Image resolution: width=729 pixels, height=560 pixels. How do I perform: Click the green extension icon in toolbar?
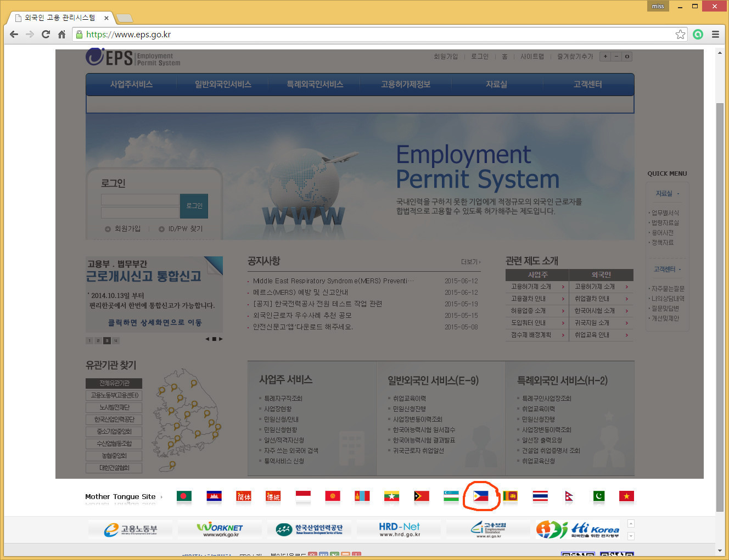[x=698, y=34]
